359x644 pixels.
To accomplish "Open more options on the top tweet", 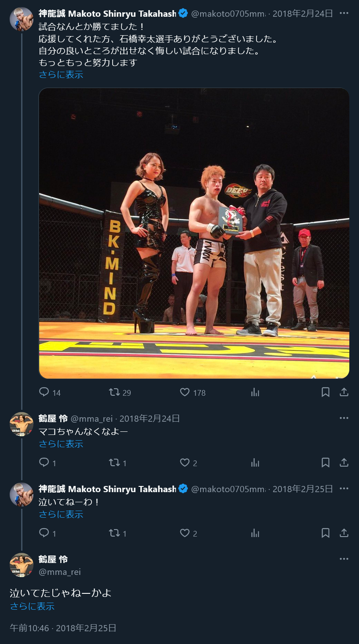I will 344,13.
